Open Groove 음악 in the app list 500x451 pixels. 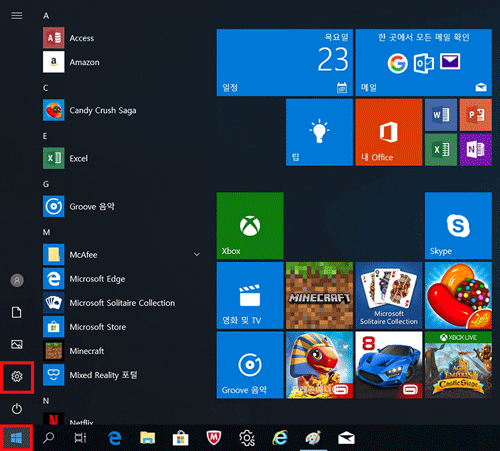coord(122,207)
